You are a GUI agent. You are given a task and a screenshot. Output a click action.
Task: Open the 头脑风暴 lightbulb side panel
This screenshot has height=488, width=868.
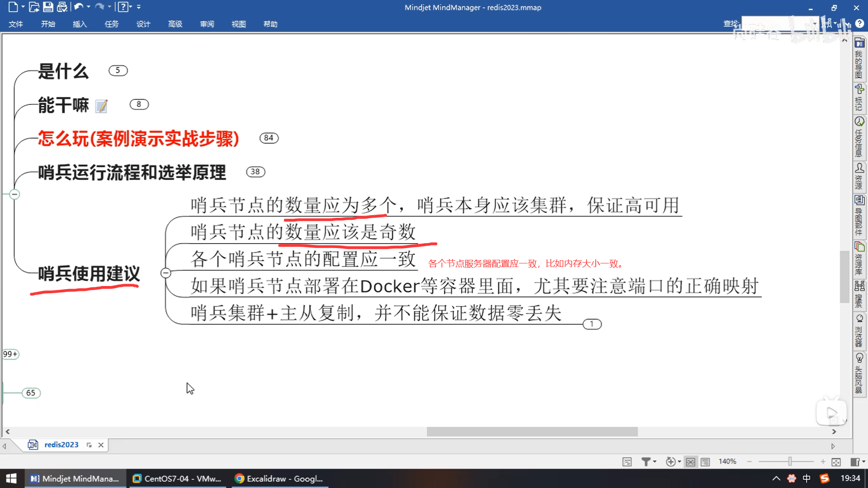[859, 373]
